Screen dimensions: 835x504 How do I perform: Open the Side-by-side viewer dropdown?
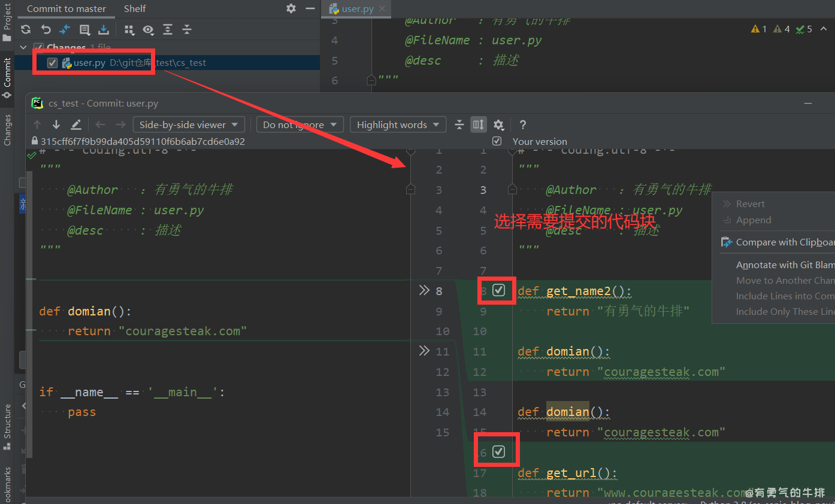click(x=188, y=125)
